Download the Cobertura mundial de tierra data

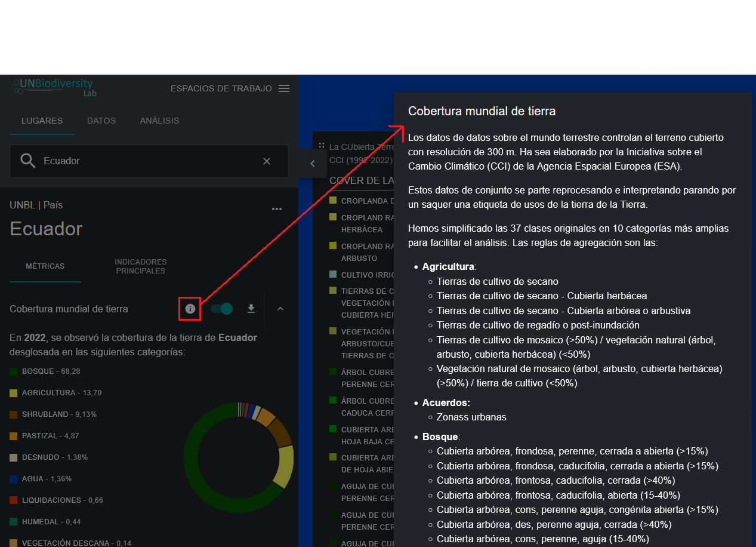coord(251,309)
